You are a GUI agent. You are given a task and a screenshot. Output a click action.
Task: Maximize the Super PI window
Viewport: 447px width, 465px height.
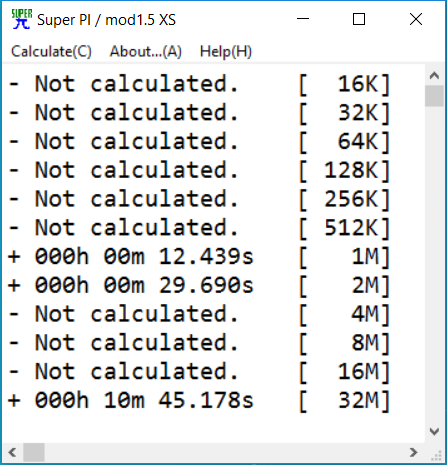point(359,19)
